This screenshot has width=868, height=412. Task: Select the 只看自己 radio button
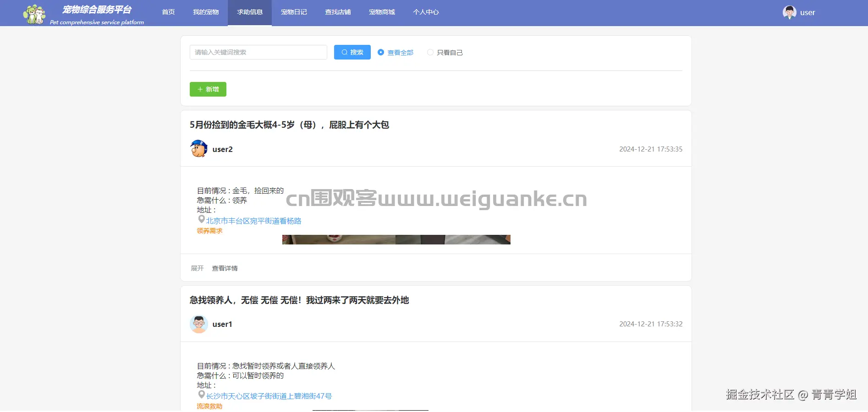pyautogui.click(x=430, y=52)
